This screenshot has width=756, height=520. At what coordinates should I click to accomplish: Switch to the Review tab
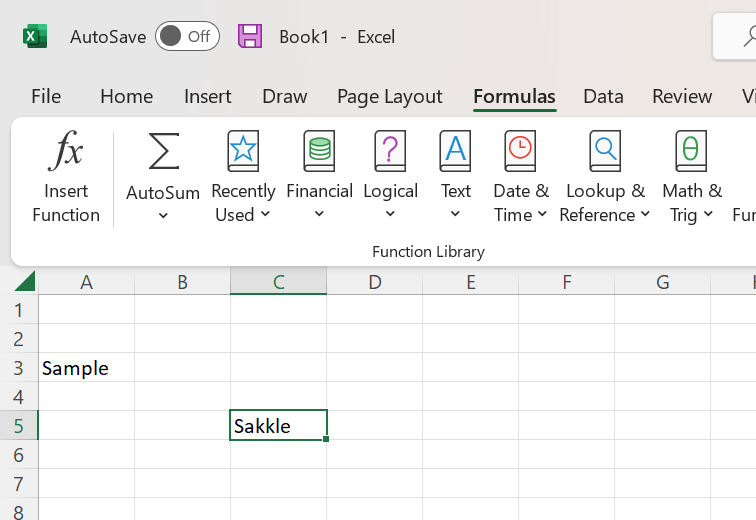(x=682, y=96)
